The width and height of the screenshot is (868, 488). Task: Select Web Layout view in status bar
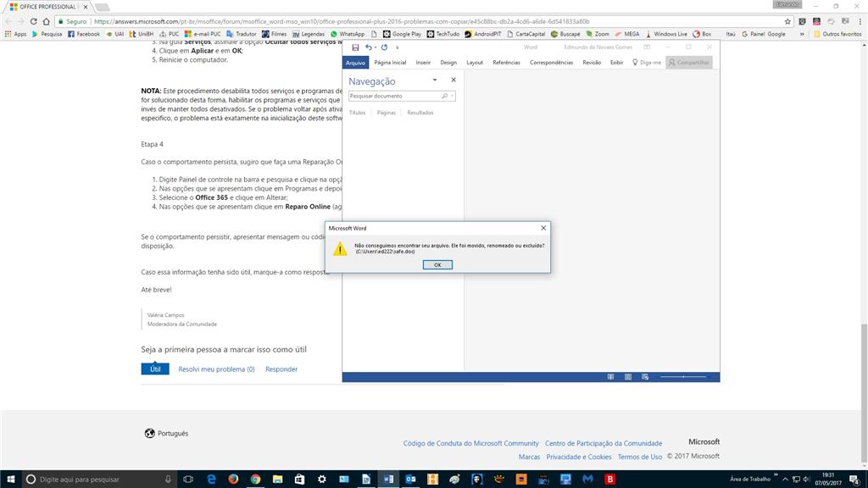point(645,377)
